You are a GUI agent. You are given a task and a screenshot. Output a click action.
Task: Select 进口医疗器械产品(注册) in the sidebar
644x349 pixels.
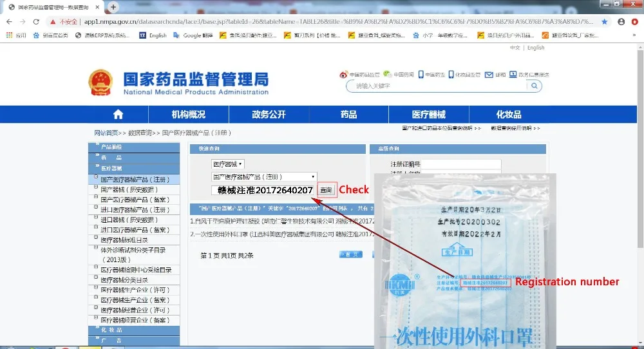pos(135,210)
